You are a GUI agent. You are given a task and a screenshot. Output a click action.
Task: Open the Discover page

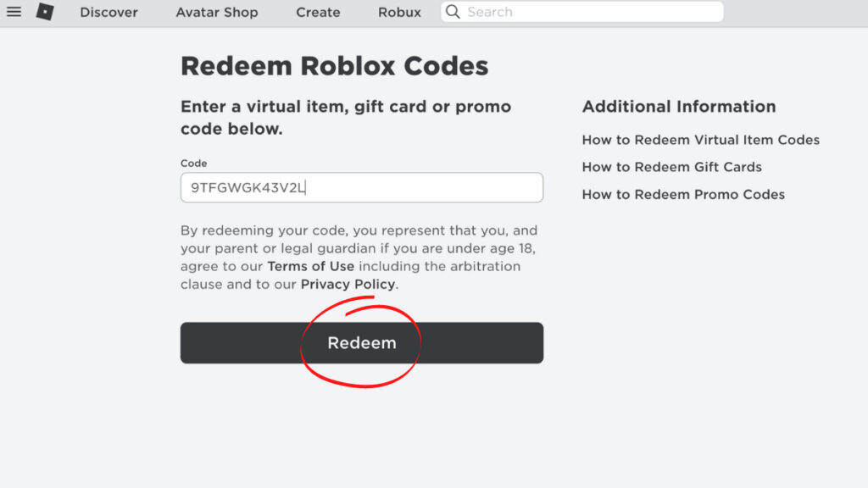108,12
